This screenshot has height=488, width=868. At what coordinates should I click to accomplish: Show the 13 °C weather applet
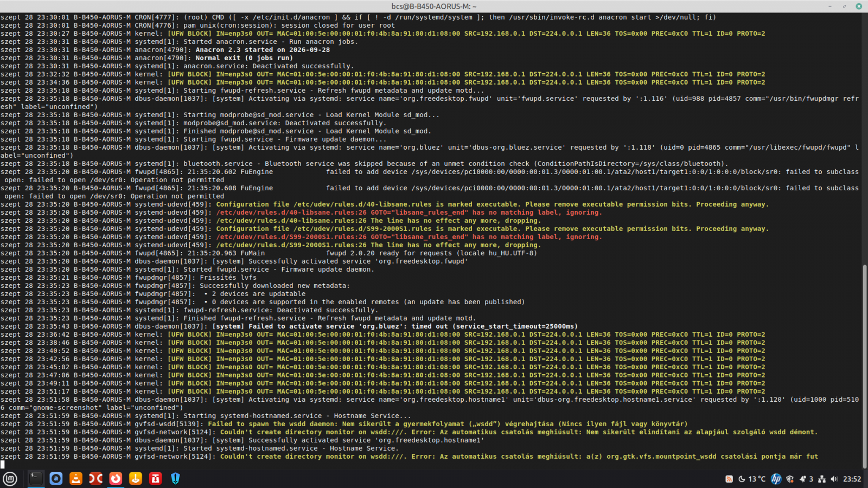point(752,479)
